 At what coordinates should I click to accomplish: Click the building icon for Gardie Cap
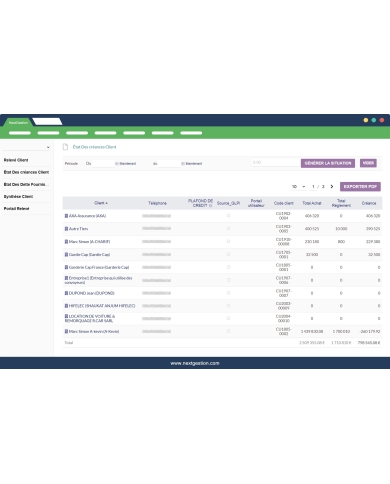tap(66, 254)
